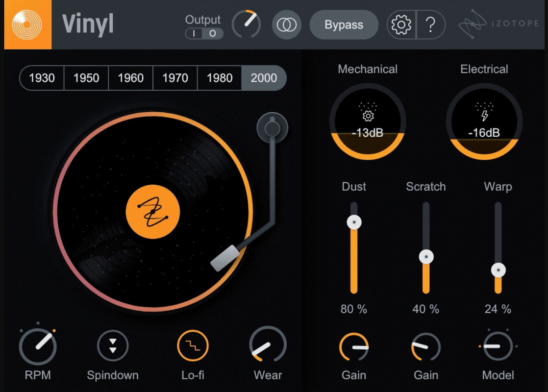
Task: Select the 1960 era
Action: pos(131,78)
